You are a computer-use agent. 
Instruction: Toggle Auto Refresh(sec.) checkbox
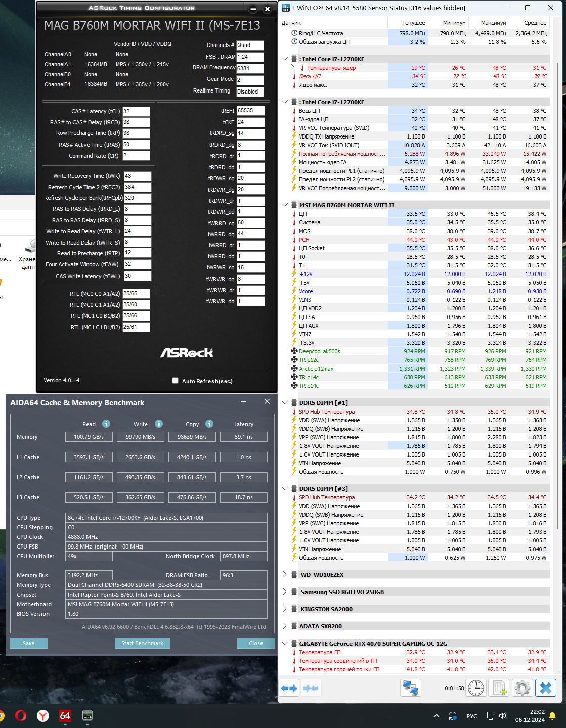click(175, 381)
